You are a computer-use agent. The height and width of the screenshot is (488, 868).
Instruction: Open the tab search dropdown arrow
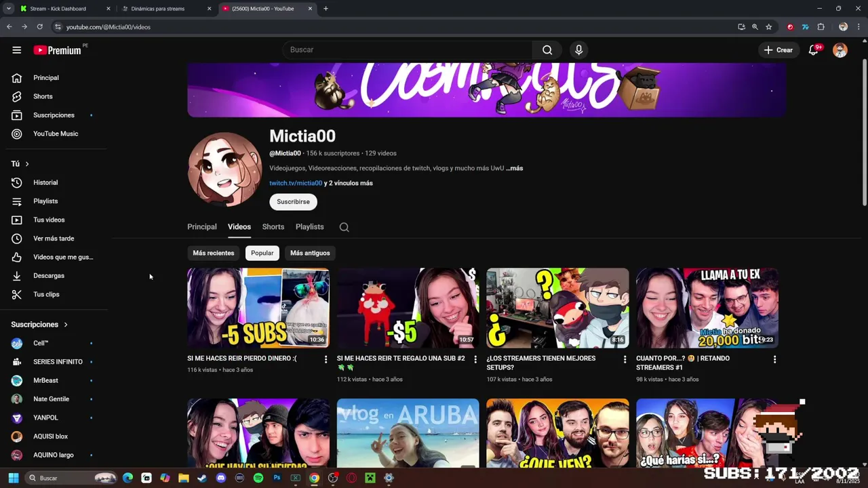pos(9,9)
